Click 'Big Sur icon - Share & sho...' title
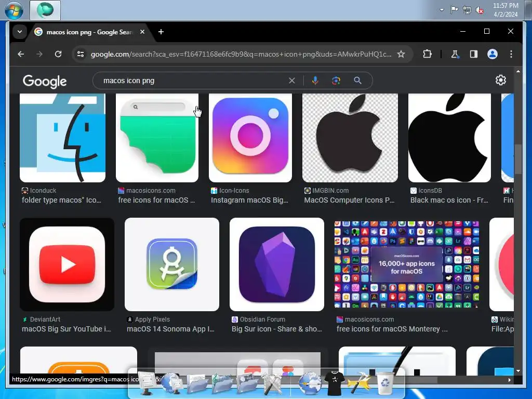 click(277, 329)
